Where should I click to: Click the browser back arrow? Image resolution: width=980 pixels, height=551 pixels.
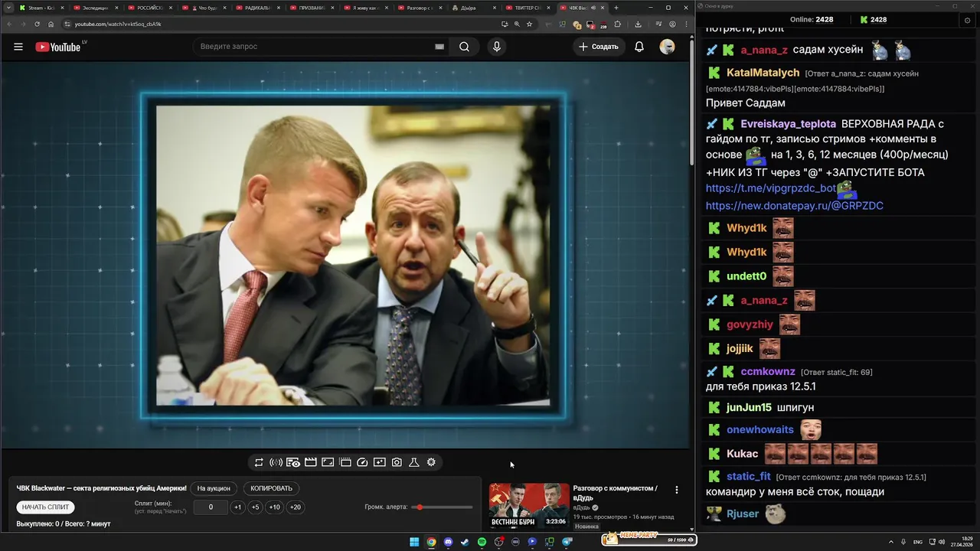click(9, 24)
